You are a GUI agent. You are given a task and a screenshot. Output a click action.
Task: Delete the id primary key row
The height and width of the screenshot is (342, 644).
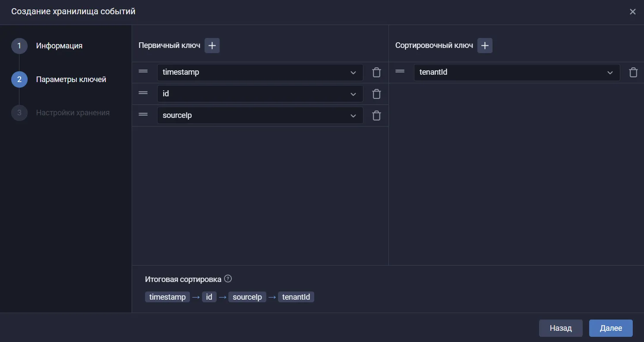point(376,94)
